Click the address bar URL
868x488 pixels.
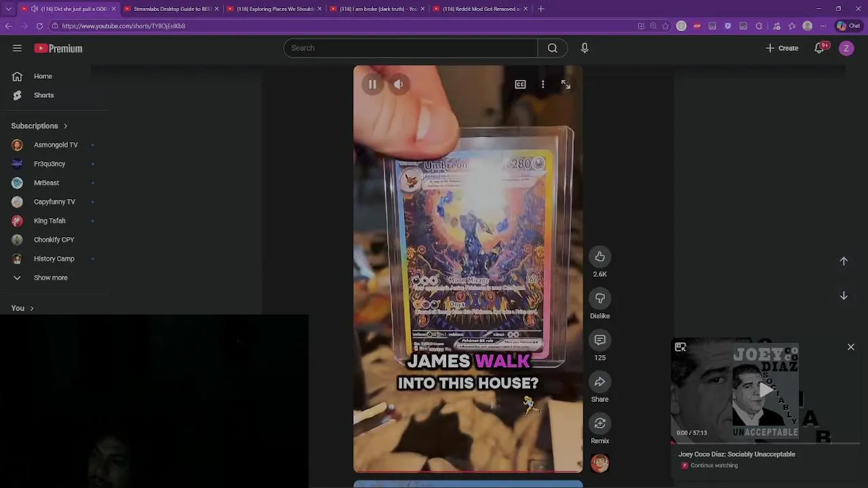[x=123, y=26]
